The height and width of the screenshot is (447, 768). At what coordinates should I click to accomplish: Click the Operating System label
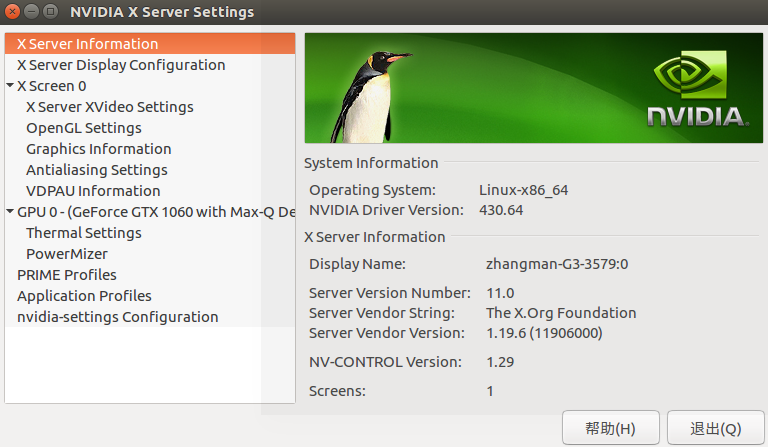pyautogui.click(x=372, y=190)
